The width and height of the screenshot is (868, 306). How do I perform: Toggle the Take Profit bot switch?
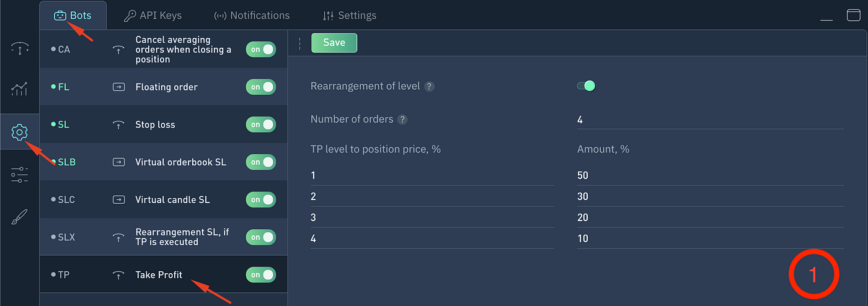260,274
